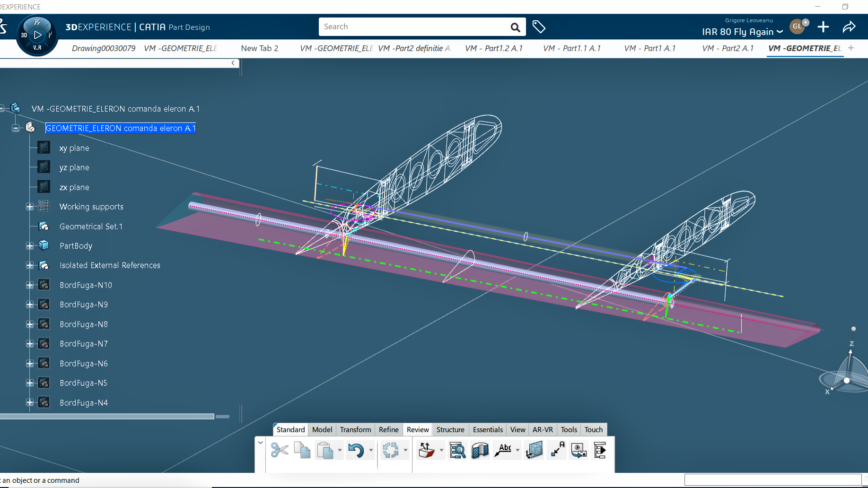Image resolution: width=868 pixels, height=488 pixels.
Task: Click the 3D view cube annotation icon
Action: tap(535, 450)
